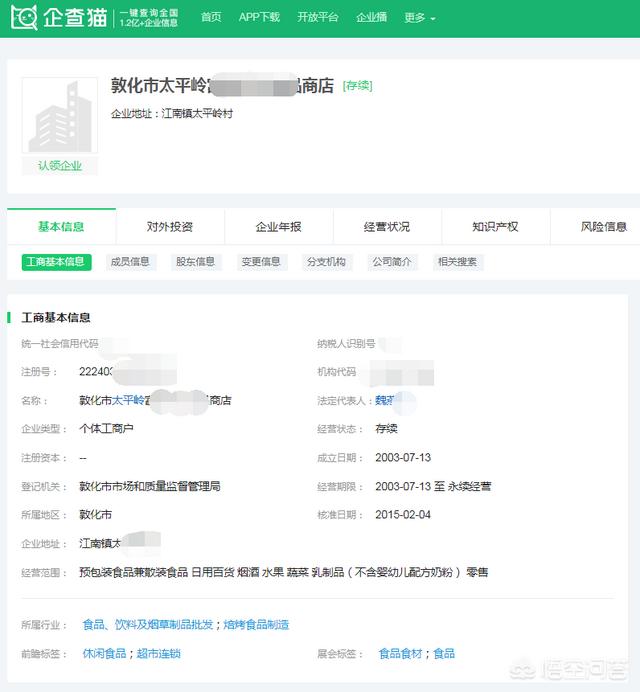Click the 休闲食品 tag link
Screen dimensions: 640x692
105,654
